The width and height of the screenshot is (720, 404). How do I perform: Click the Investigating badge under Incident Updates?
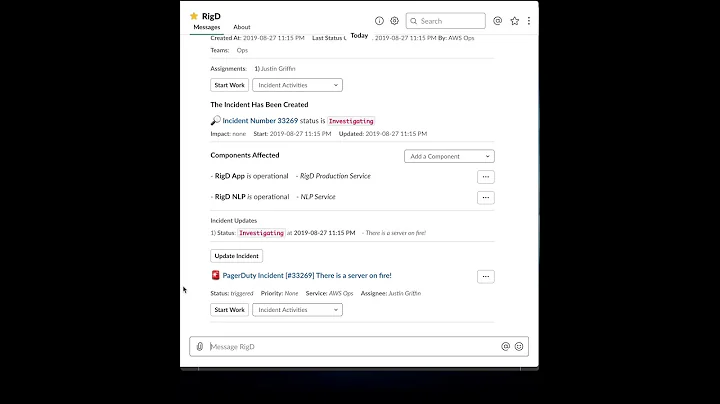point(261,233)
